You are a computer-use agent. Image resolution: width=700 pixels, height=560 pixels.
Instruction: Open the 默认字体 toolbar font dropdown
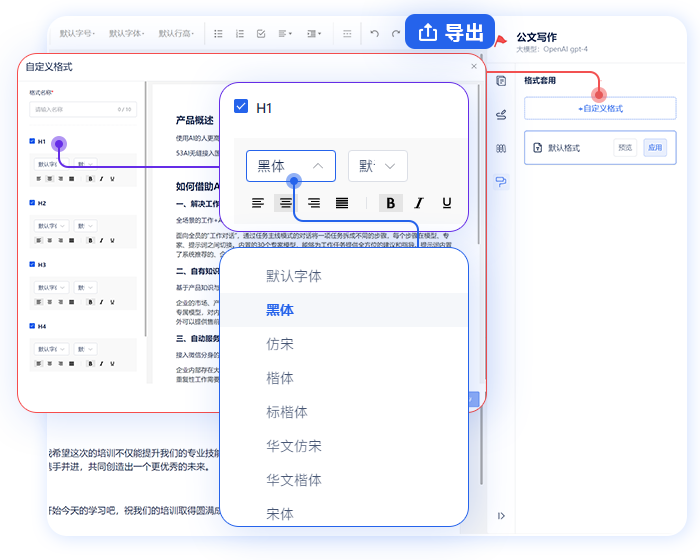coord(127,33)
